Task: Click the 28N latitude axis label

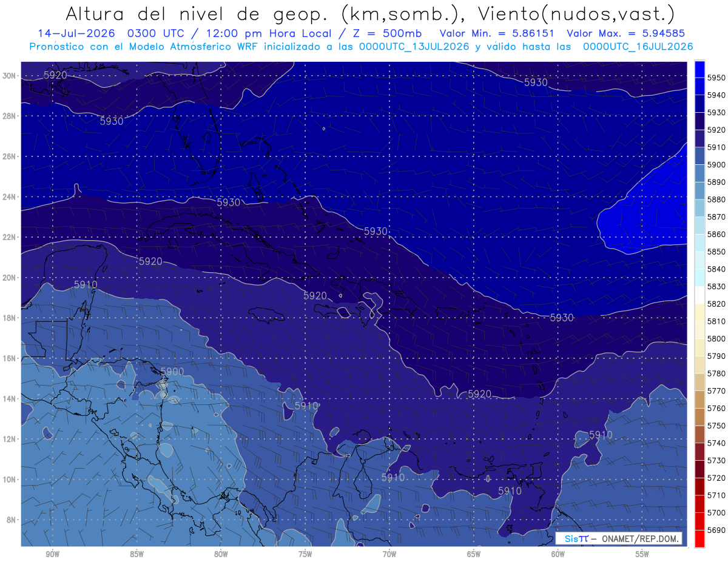Action: (10, 116)
